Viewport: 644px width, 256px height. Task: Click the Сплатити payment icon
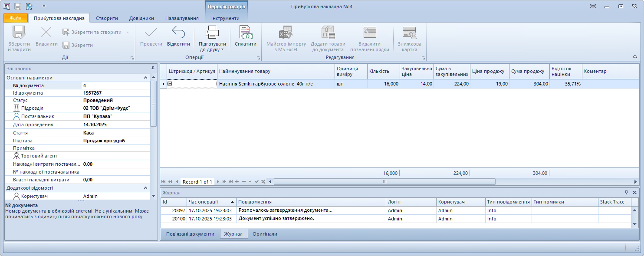[x=246, y=33]
